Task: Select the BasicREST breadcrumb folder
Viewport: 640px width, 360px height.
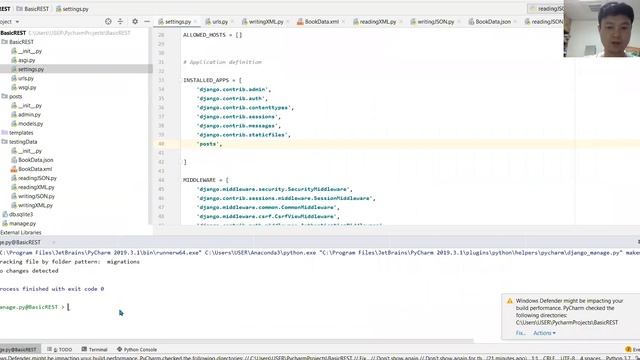Action: [x=33, y=9]
